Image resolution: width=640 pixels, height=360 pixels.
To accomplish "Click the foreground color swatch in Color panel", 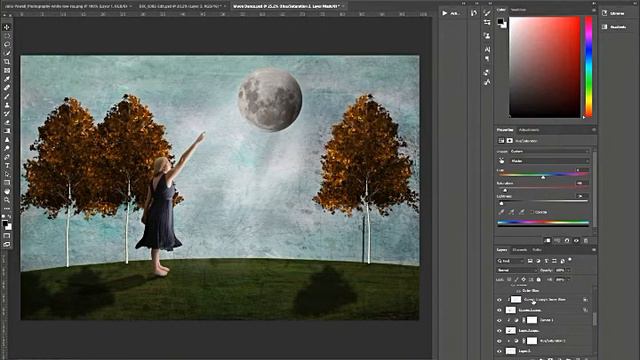I will tap(500, 22).
